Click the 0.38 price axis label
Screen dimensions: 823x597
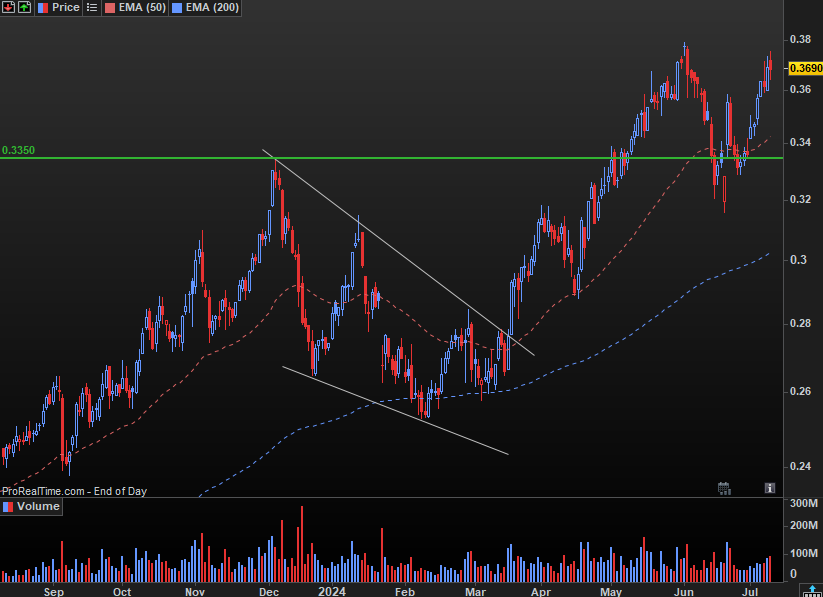point(800,40)
